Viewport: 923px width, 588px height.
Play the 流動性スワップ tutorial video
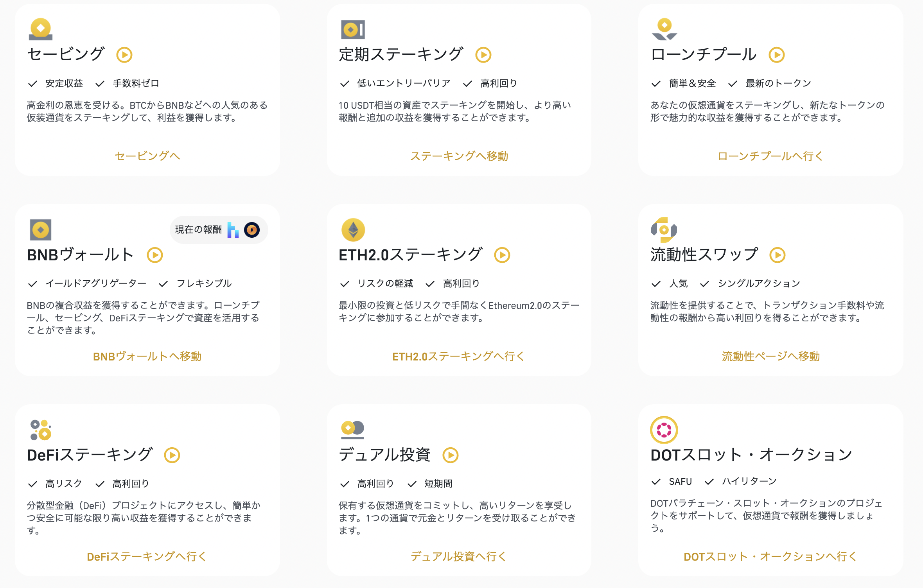coord(778,255)
